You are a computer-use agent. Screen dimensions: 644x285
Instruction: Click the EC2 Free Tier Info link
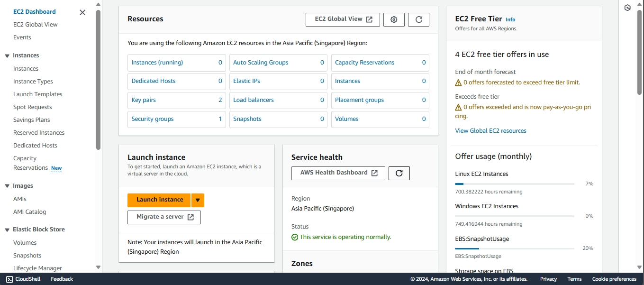pos(510,19)
